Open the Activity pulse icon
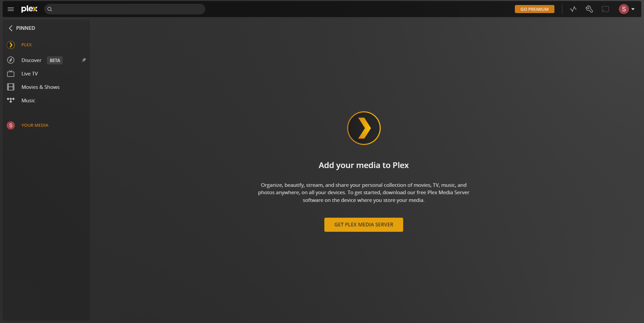Screen dimensions: 644x323 point(573,9)
